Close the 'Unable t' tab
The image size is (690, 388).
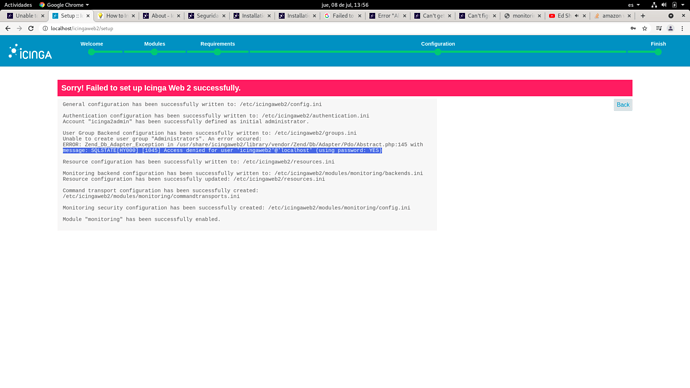pos(43,15)
